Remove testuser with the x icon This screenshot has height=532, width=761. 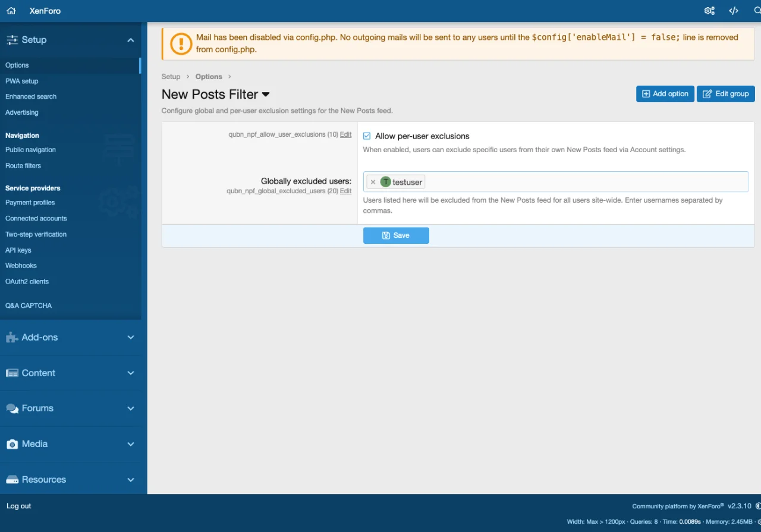coord(373,182)
